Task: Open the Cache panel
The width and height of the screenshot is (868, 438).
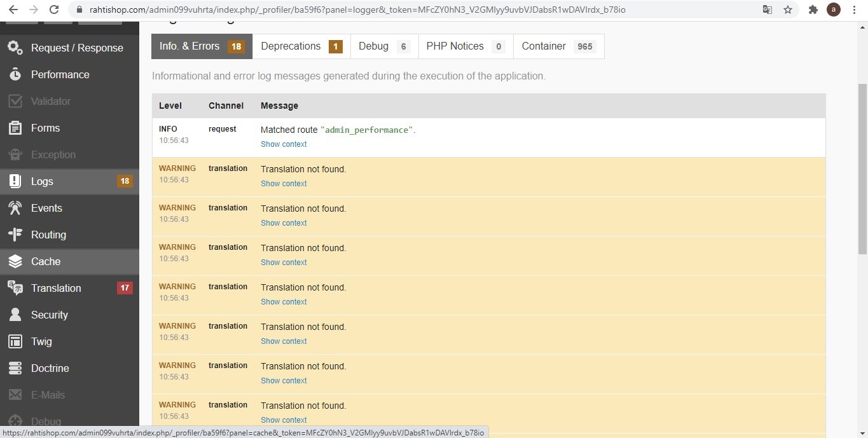Action: tap(69, 261)
